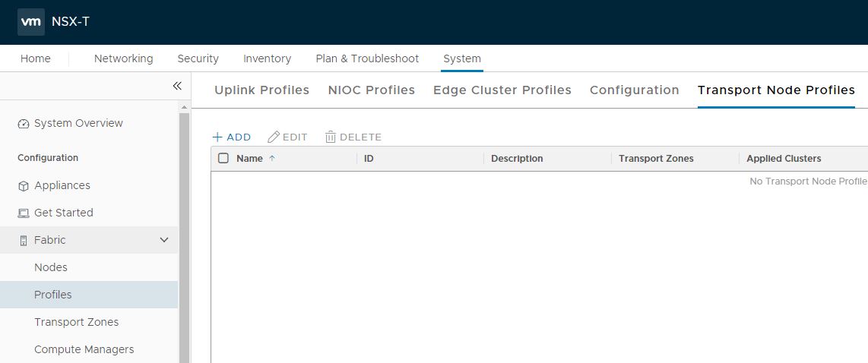Open Get Started in the sidebar
Image resolution: width=868 pixels, height=363 pixels.
(x=64, y=213)
